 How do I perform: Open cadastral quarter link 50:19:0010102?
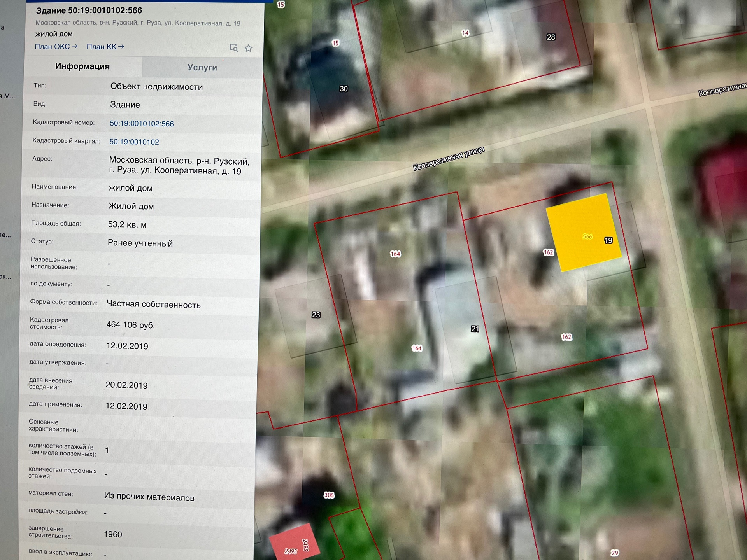[x=134, y=142]
